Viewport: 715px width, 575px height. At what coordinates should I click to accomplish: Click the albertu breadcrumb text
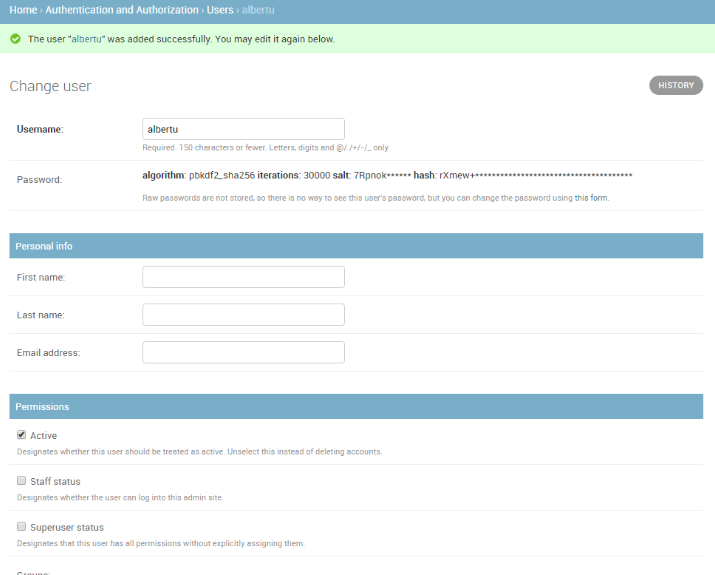pyautogui.click(x=258, y=10)
